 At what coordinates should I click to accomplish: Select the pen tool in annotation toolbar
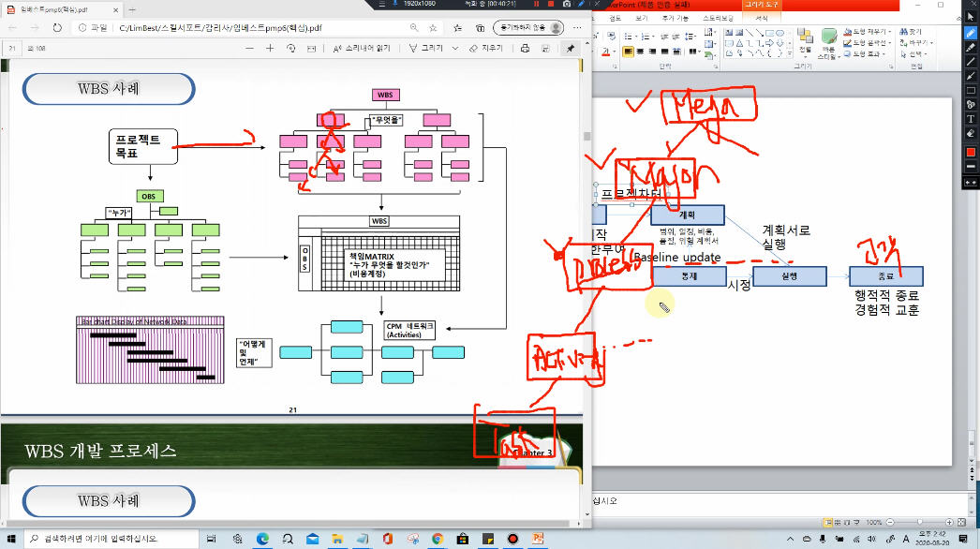[x=970, y=33]
